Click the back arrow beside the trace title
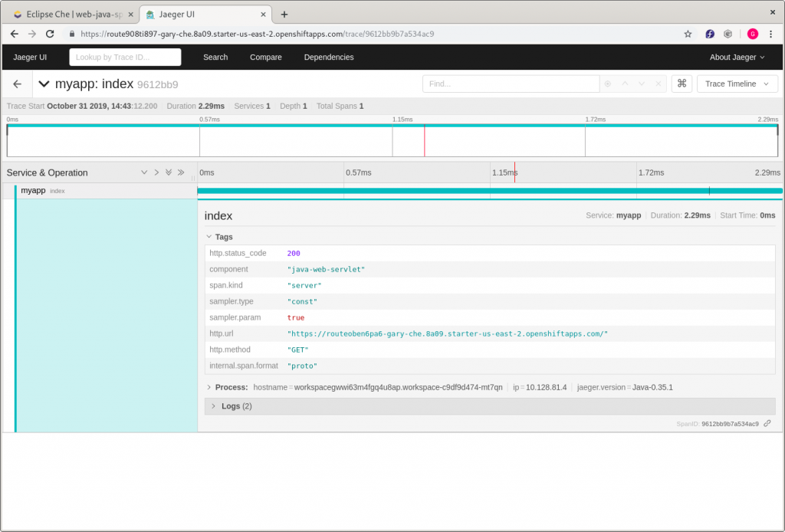This screenshot has width=785, height=532. pyautogui.click(x=18, y=84)
